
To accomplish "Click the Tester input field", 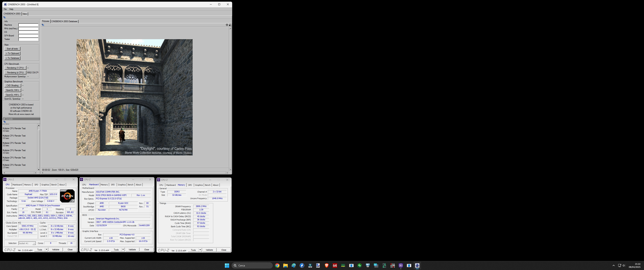I will coord(28,39).
